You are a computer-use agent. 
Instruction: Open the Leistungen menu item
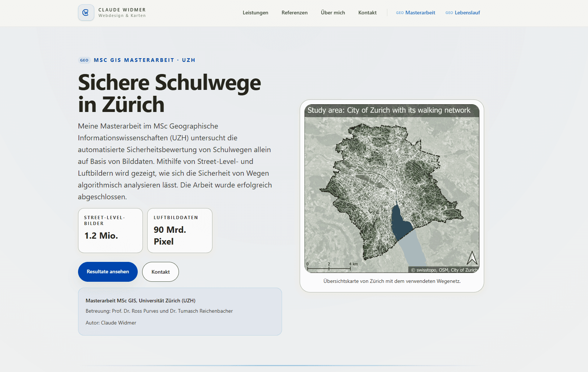256,13
